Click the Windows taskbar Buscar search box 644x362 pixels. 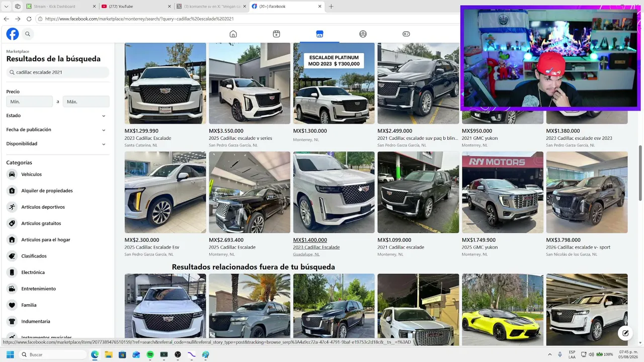coord(53,354)
